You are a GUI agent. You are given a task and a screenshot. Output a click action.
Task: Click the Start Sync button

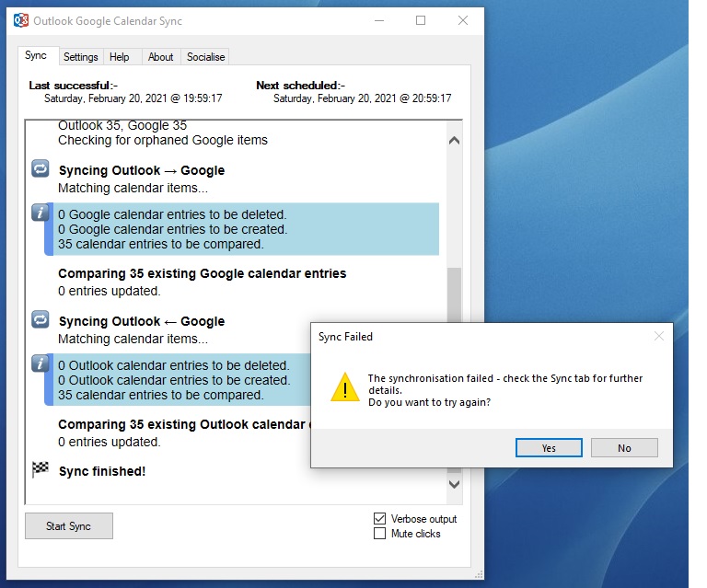(x=68, y=525)
